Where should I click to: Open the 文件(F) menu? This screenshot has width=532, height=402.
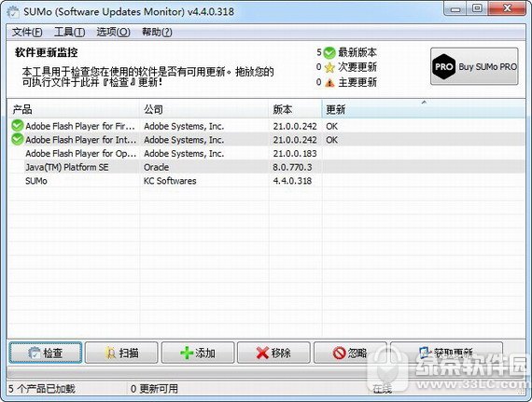(27, 33)
